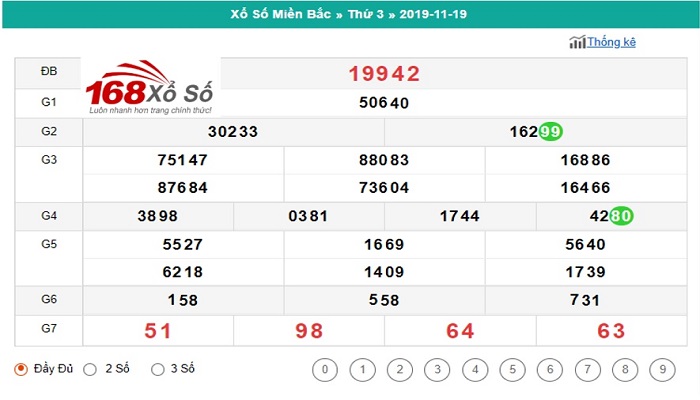Open the Thống kê link
The height and width of the screenshot is (400, 700).
611,42
